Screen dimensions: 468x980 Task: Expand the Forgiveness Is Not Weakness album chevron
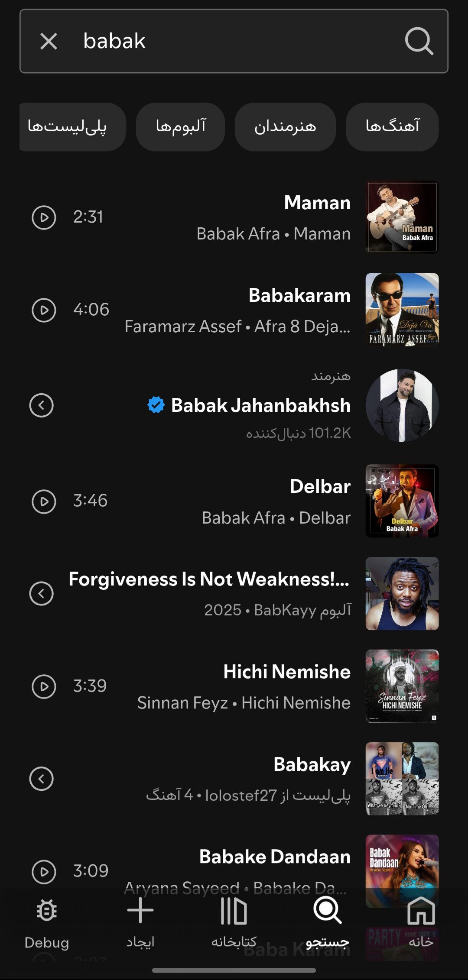pyautogui.click(x=41, y=593)
